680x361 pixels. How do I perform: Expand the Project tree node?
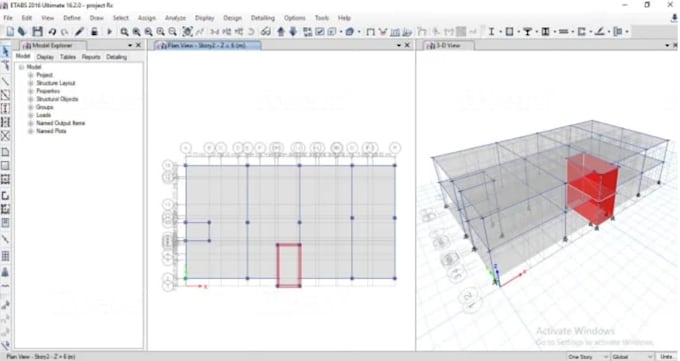tap(31, 75)
